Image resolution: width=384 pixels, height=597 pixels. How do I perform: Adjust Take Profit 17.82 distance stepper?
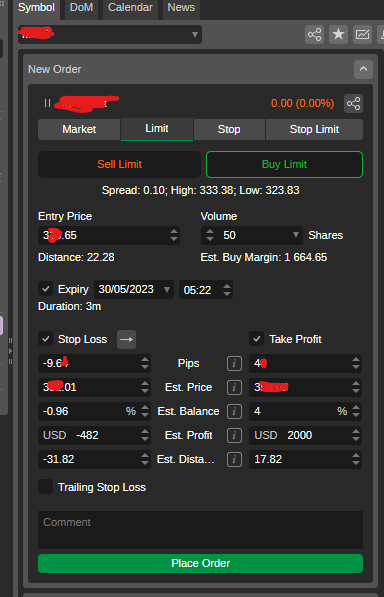tap(356, 460)
